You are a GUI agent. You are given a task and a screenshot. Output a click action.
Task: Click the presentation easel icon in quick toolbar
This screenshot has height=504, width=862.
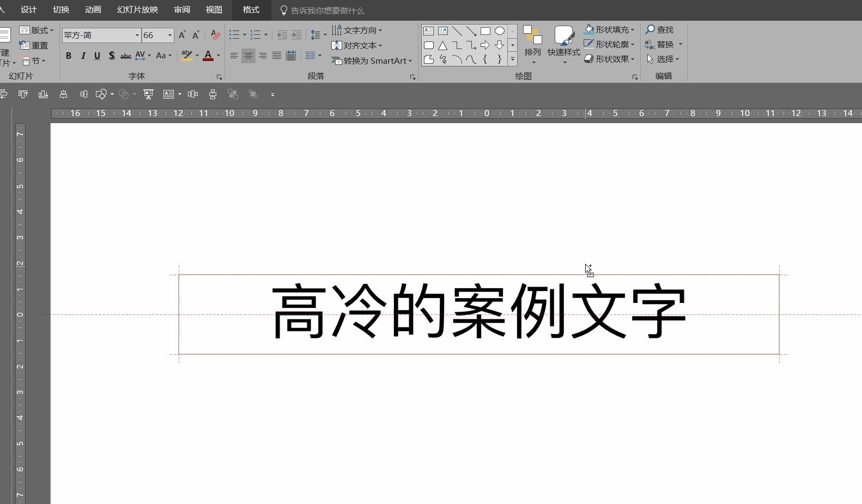click(148, 94)
